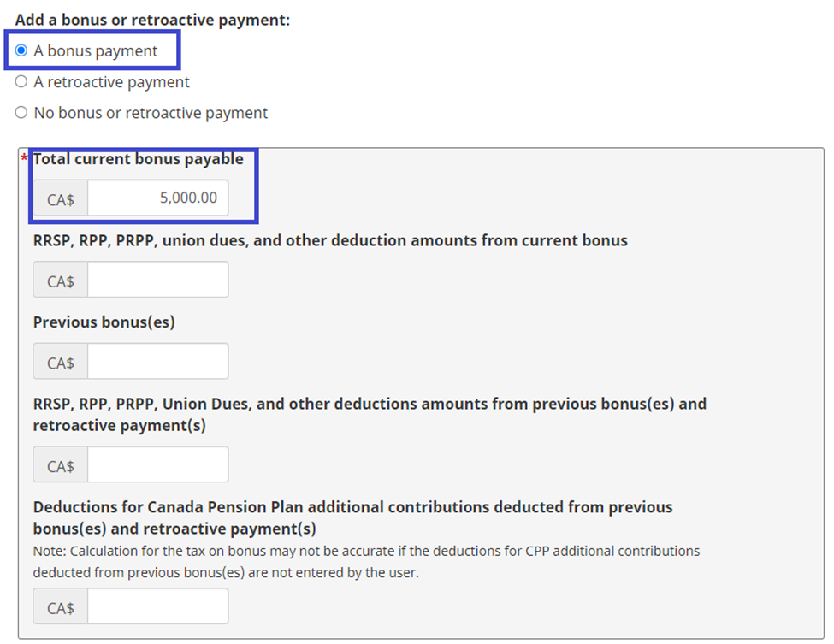834x644 pixels.
Task: Click the "Total current bonus payable" label
Action: 138,159
